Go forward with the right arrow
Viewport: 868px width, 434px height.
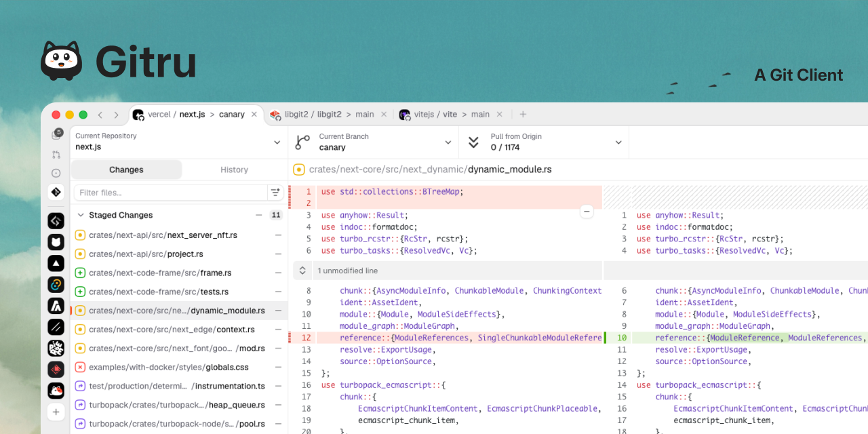pyautogui.click(x=117, y=115)
